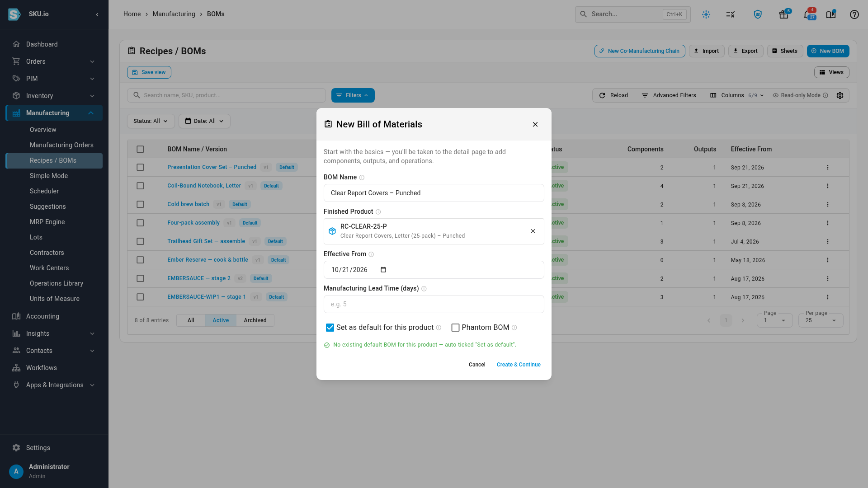Cancel the new BOM dialog
This screenshot has width=868, height=488.
[x=477, y=365]
